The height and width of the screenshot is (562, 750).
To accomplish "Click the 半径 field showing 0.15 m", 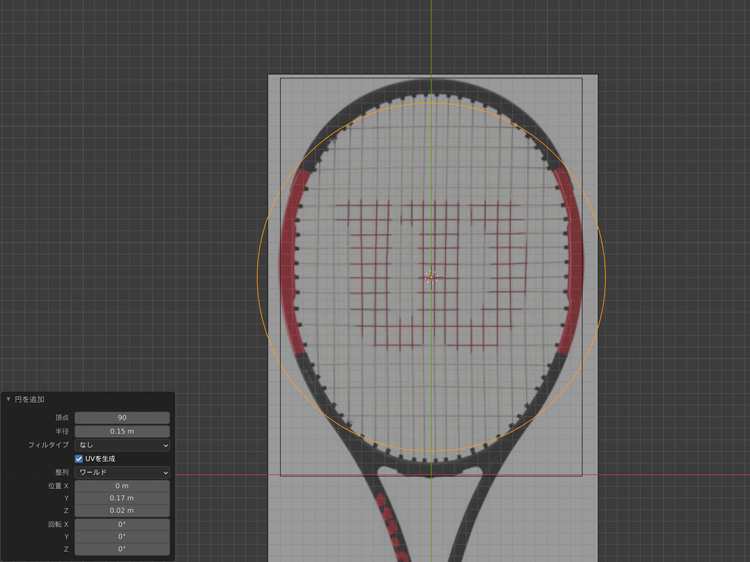I will (122, 431).
